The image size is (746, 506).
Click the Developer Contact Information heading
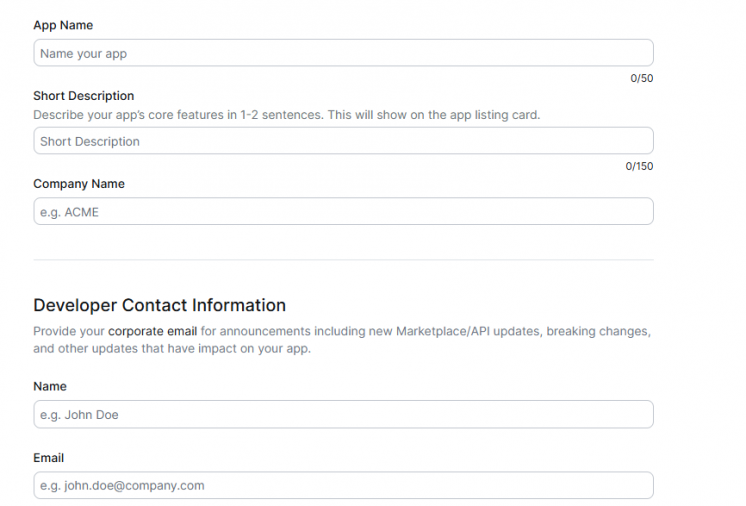159,305
